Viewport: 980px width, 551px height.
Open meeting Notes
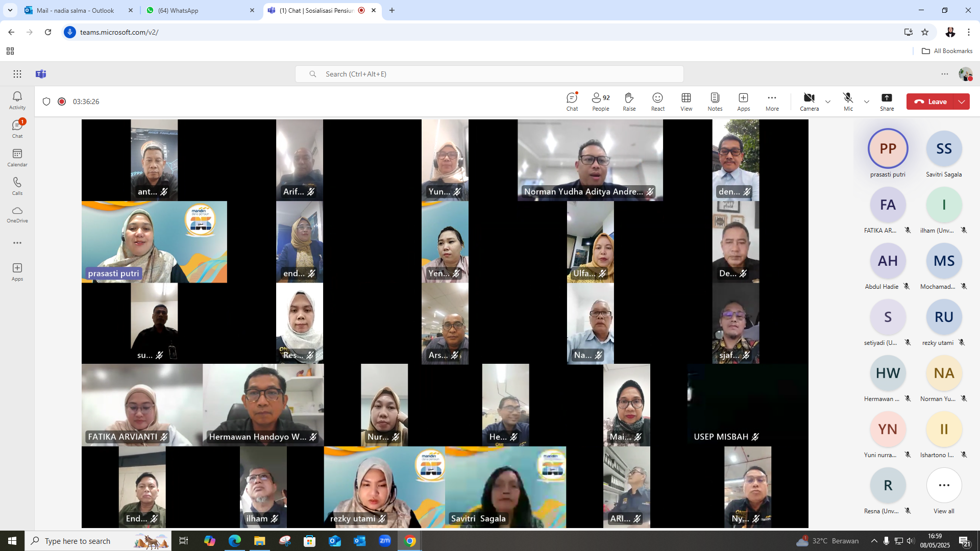pyautogui.click(x=715, y=102)
